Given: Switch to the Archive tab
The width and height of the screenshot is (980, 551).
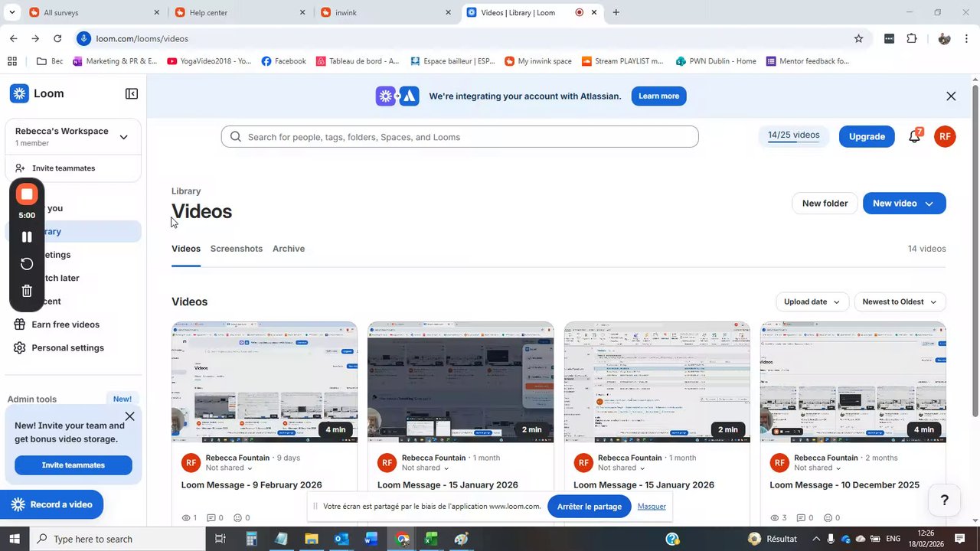Looking at the screenshot, I should click(x=289, y=249).
